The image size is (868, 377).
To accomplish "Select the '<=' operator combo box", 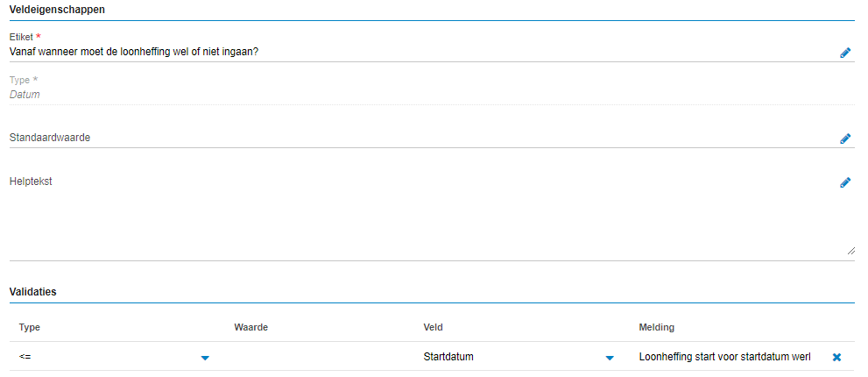I will (x=105, y=357).
